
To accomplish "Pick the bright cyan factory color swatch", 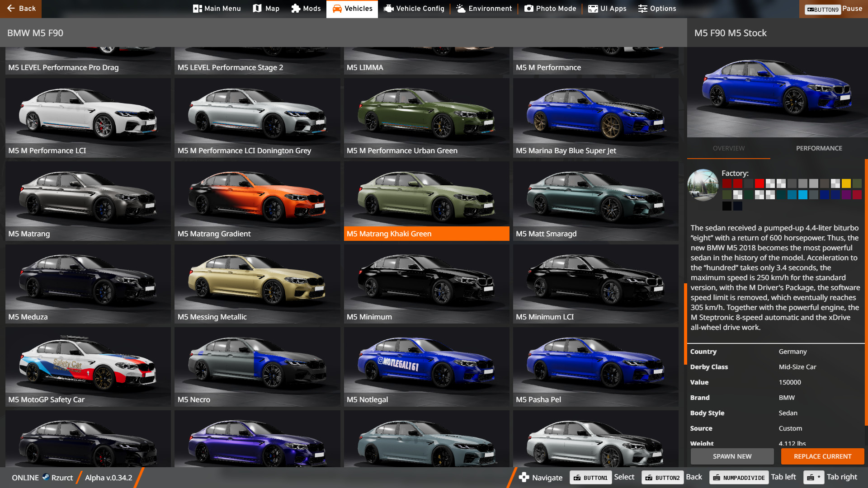I will (x=802, y=195).
